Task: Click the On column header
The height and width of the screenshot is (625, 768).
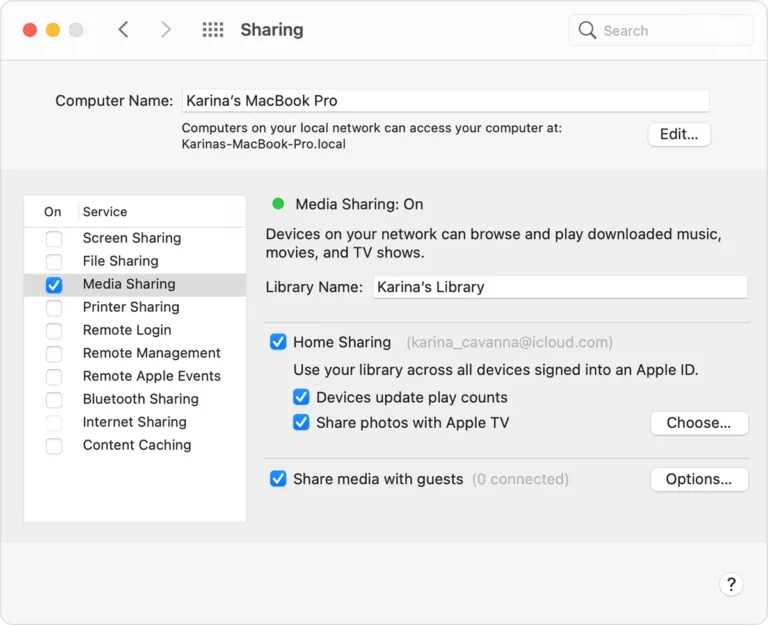Action: click(52, 212)
